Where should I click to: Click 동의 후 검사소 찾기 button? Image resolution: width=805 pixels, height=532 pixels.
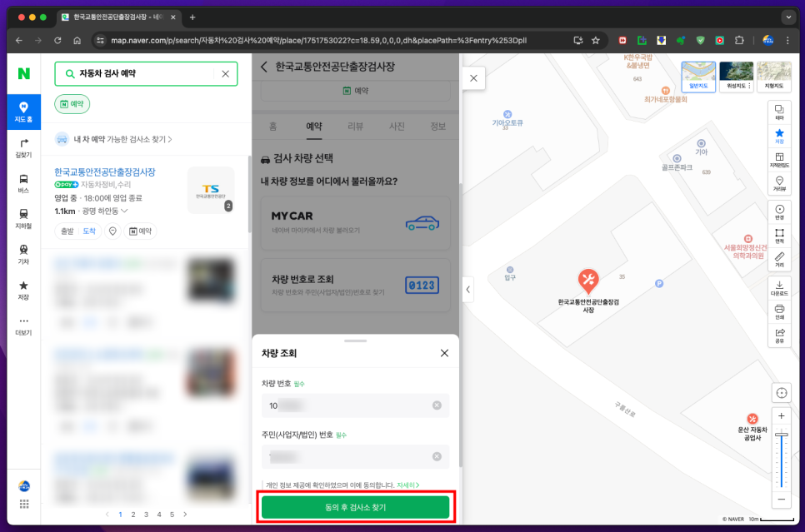[355, 507]
